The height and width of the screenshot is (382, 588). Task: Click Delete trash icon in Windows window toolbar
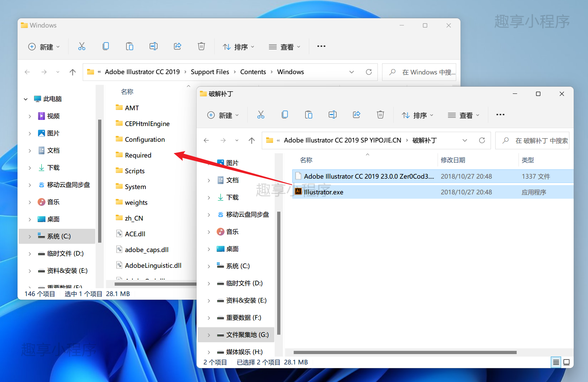[202, 46]
